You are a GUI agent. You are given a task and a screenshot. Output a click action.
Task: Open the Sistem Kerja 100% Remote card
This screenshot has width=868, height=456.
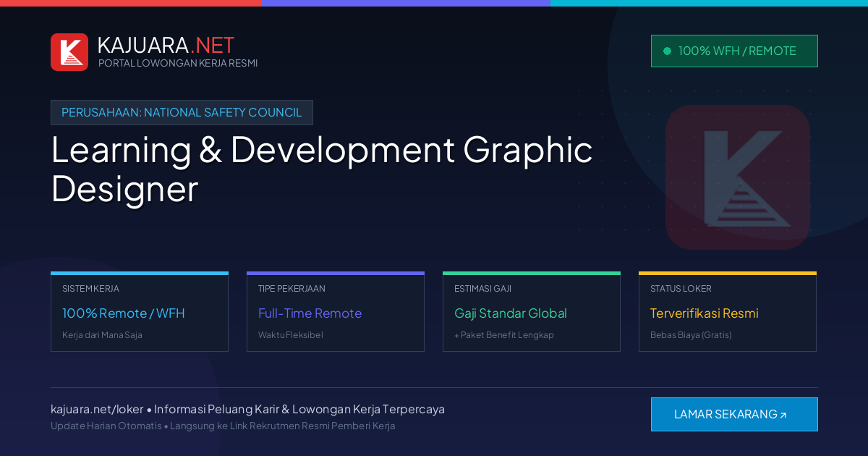coord(140,312)
